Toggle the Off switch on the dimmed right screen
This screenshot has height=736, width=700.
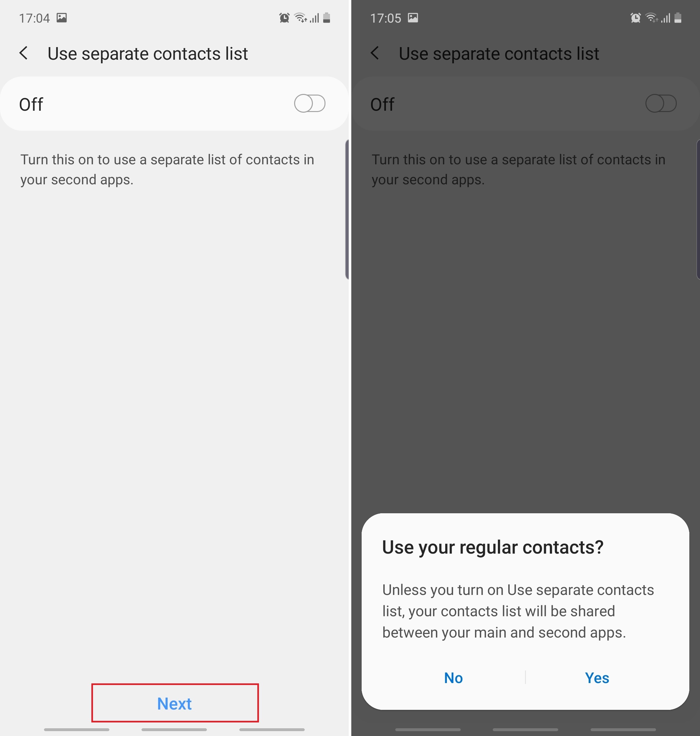(x=661, y=103)
